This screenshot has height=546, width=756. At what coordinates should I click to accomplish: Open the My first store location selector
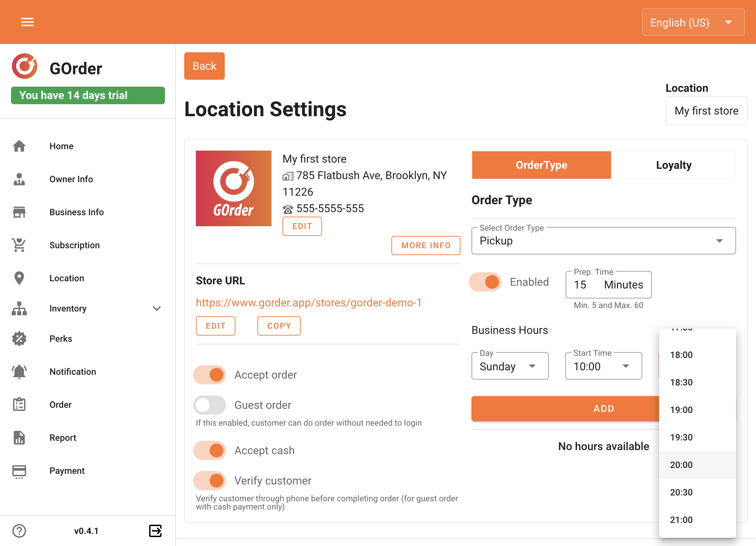point(707,111)
